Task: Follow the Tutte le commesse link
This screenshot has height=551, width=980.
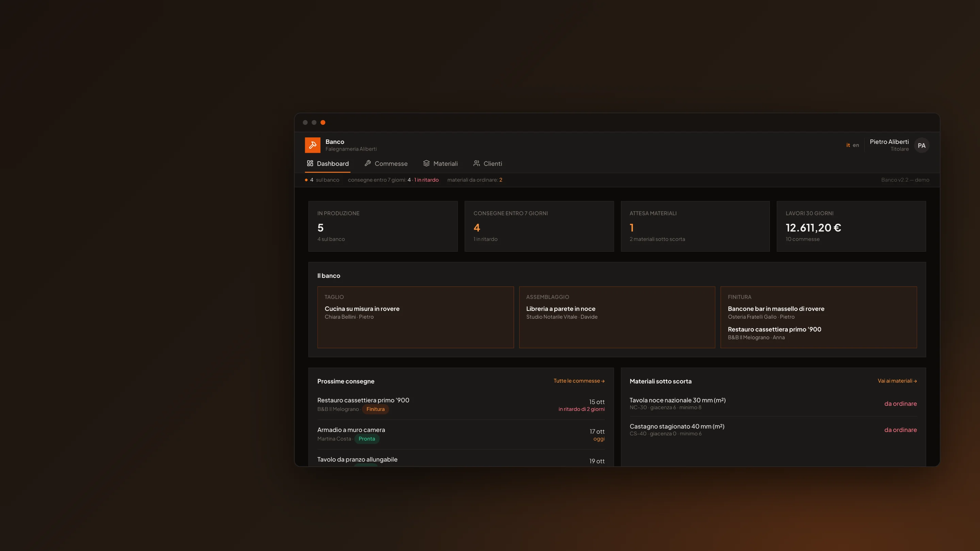Action: 578,381
